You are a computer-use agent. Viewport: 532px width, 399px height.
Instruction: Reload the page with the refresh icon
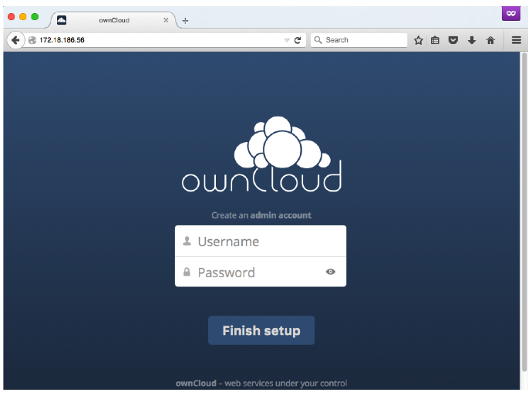(x=298, y=40)
